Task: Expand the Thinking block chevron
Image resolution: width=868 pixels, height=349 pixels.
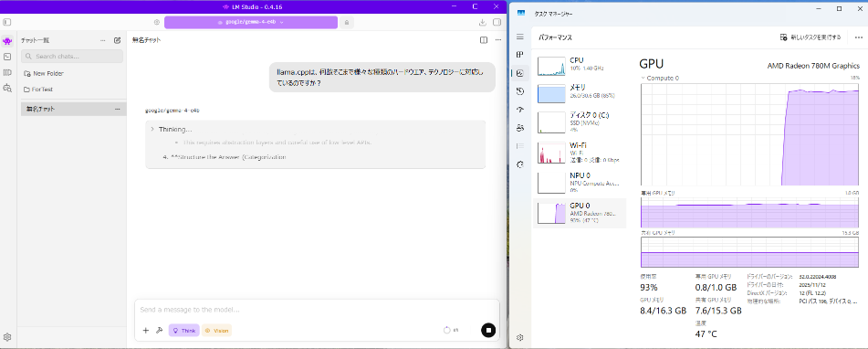Action: pyautogui.click(x=152, y=129)
